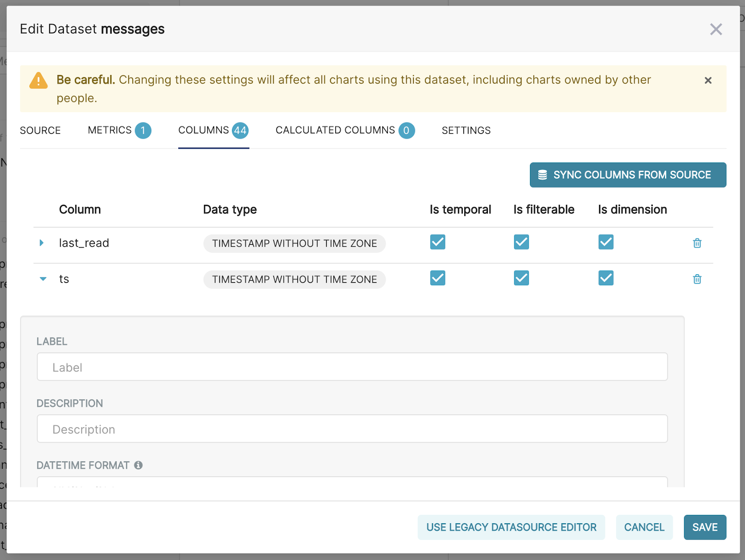Click the database icon on Sync Columns button
745x560 pixels.
click(542, 175)
